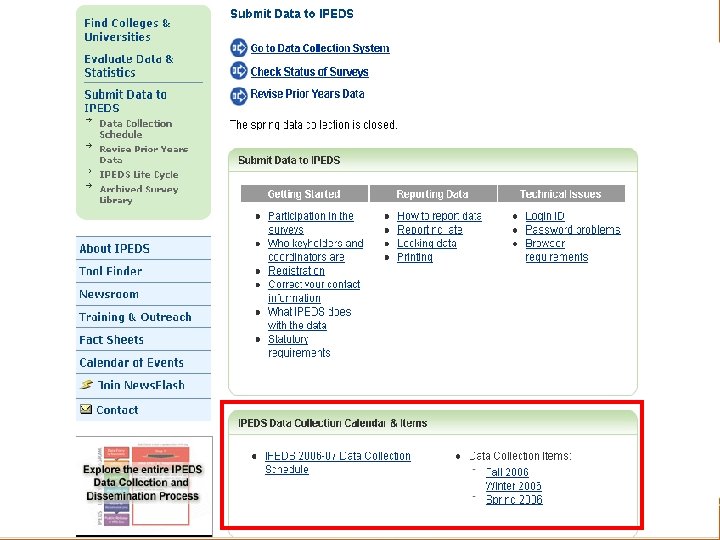Click the arrow icon beside Go to Data Collection System
The width and height of the screenshot is (720, 540).
(239, 48)
